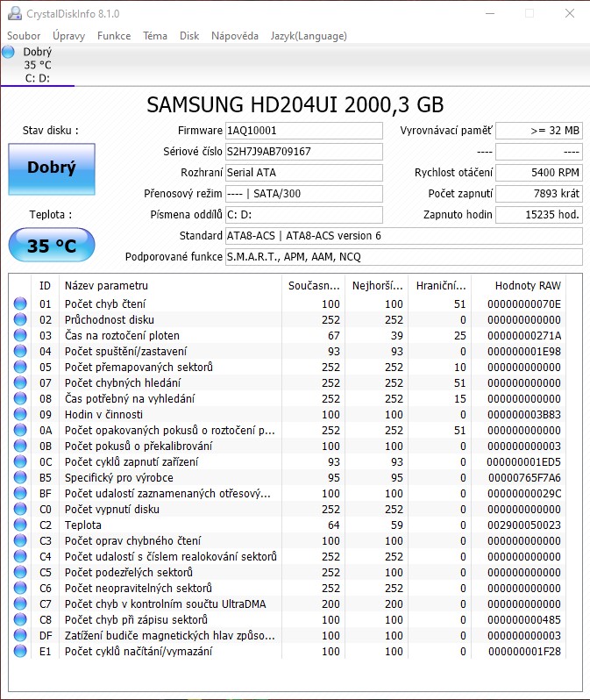This screenshot has height=700, width=590.
Task: Click the Nejhorší... column header
Action: pyautogui.click(x=377, y=285)
